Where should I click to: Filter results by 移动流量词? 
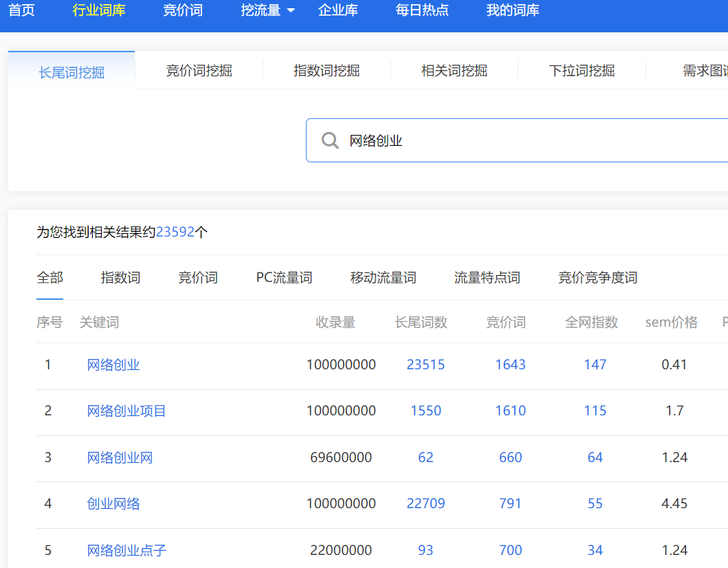pos(382,277)
